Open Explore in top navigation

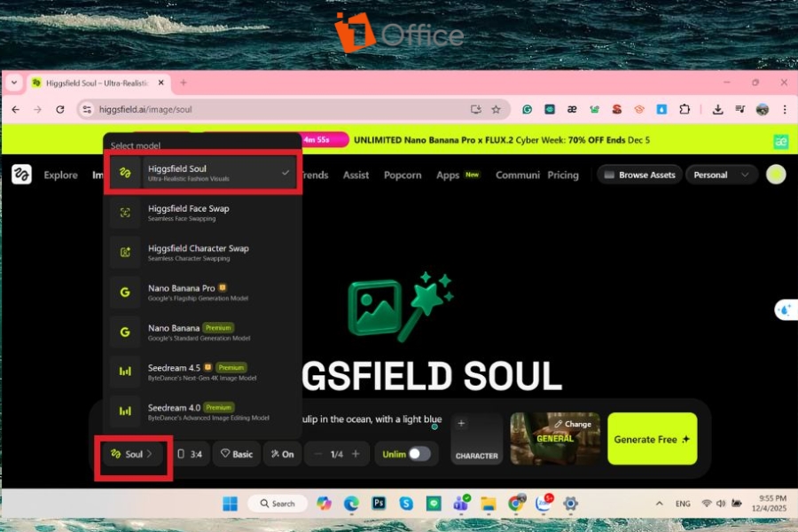point(60,176)
